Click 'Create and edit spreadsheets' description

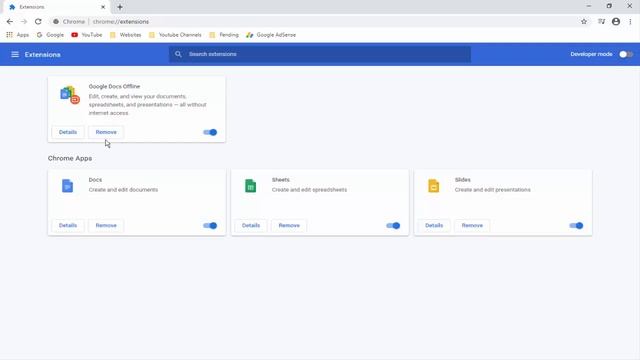(309, 190)
